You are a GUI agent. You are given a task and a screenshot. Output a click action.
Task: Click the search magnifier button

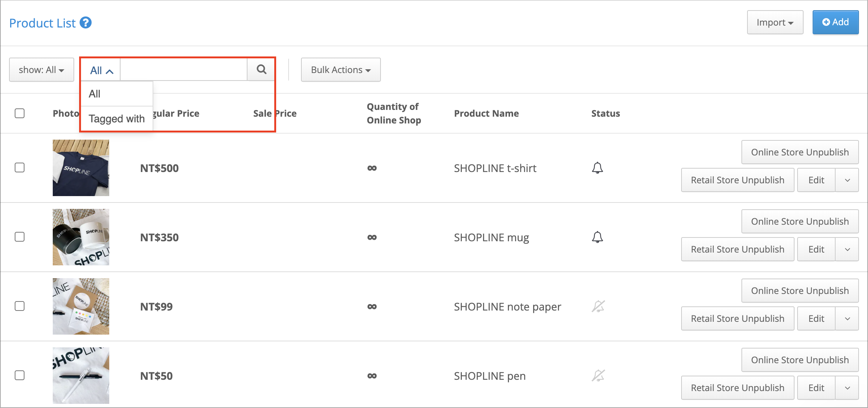[261, 70]
